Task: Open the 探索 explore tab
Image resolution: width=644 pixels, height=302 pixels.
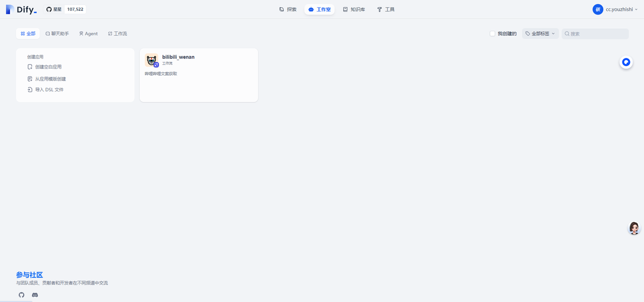Action: coord(288,9)
